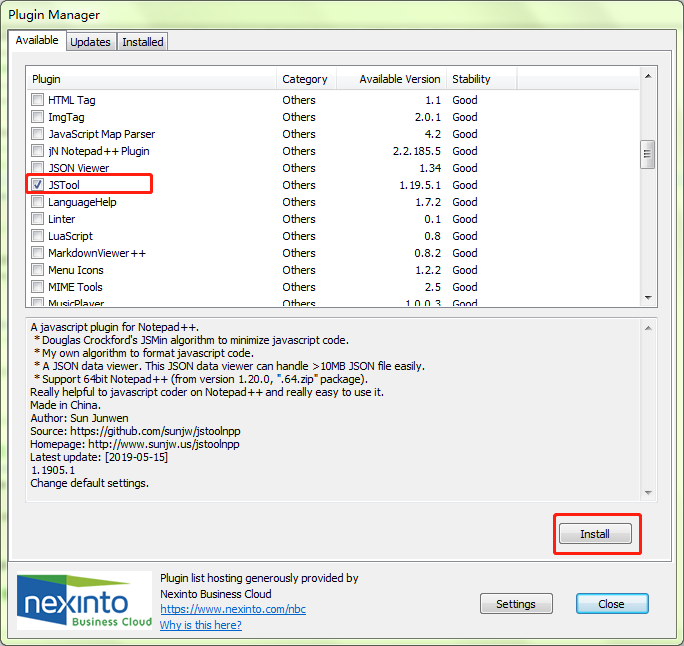Image resolution: width=684 pixels, height=646 pixels.
Task: Click version 1.19.5.1 of JSTool
Action: [420, 185]
